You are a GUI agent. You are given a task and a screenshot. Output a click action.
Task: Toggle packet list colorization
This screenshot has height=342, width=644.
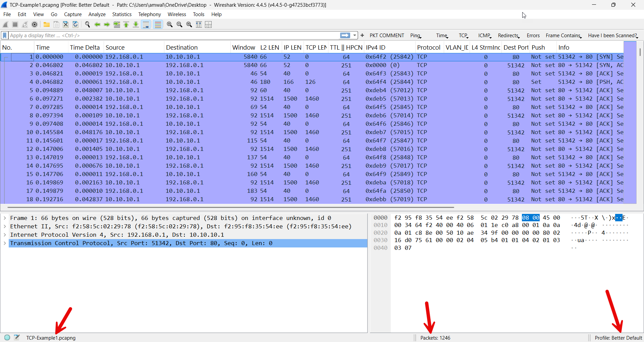[158, 24]
